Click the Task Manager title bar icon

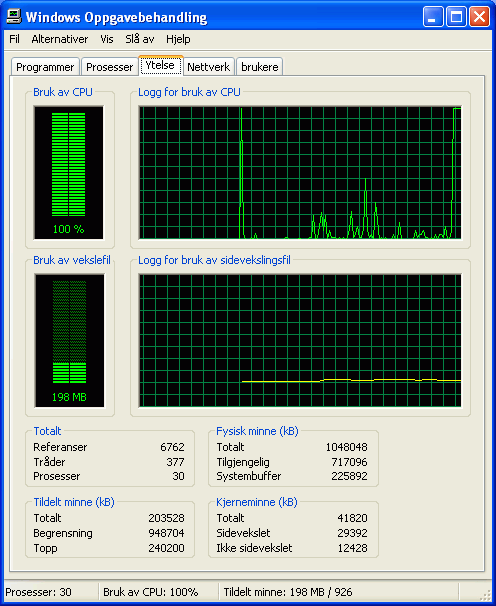14,17
